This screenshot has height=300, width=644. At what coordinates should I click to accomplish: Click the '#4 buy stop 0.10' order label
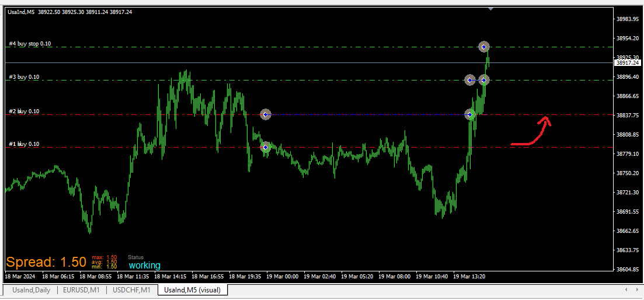click(30, 44)
